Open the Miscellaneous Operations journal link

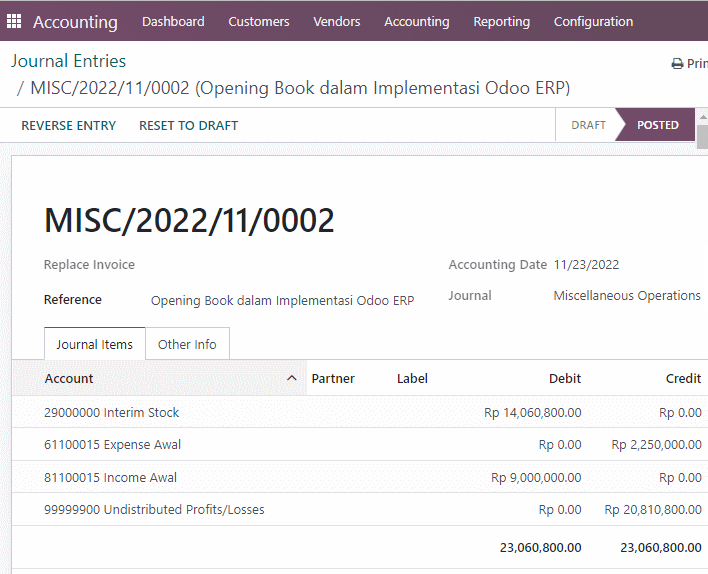pyautogui.click(x=627, y=295)
